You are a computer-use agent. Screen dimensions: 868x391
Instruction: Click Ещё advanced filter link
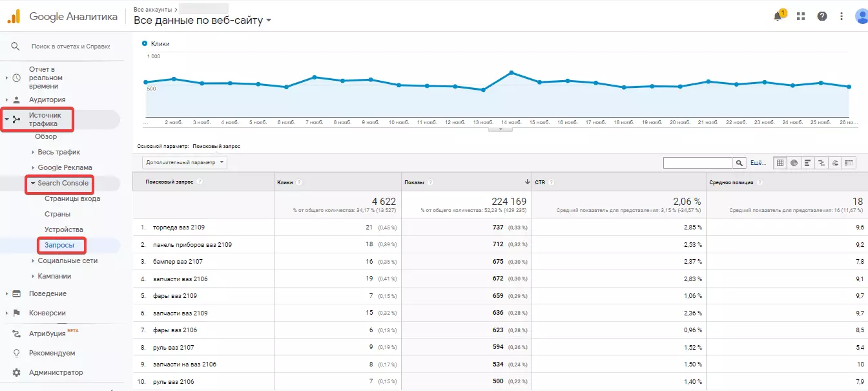click(x=758, y=164)
